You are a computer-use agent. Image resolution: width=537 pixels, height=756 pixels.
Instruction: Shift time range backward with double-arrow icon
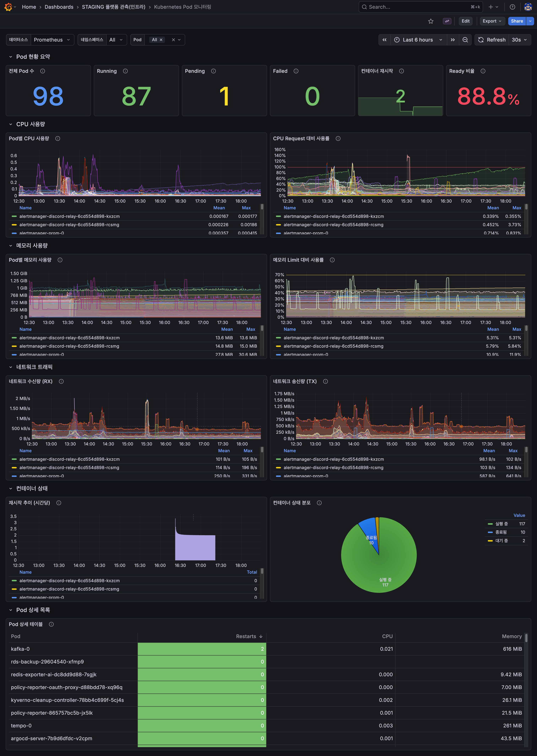[x=384, y=40]
